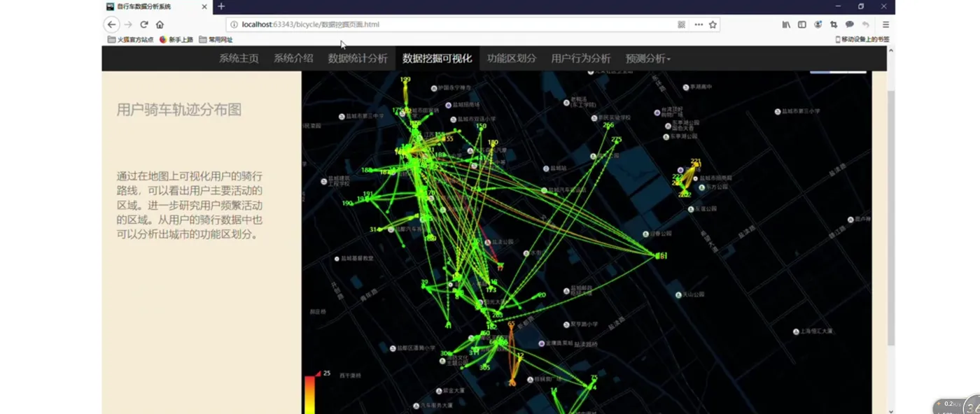Open the 用户行为分析 nav item
The image size is (980, 414).
pos(581,59)
